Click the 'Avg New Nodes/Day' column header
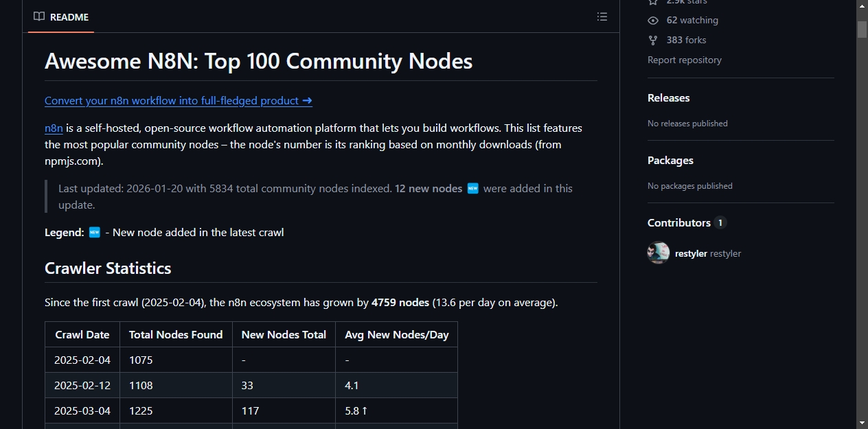Image resolution: width=868 pixels, height=429 pixels. pos(396,334)
